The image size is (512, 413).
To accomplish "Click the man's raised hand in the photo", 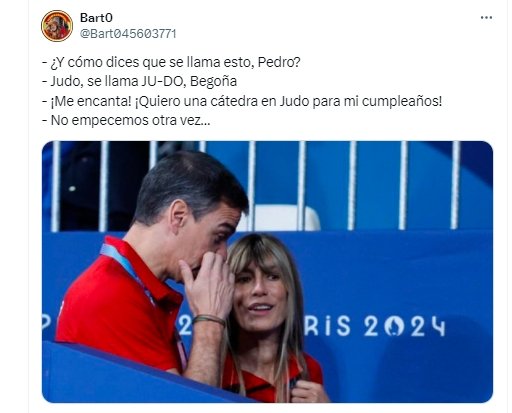I will click(207, 283).
